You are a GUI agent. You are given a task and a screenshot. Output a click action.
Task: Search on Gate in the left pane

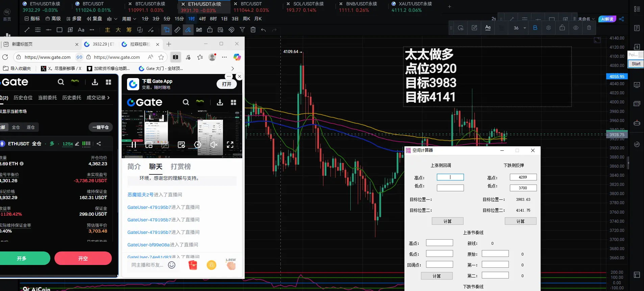coord(61,82)
